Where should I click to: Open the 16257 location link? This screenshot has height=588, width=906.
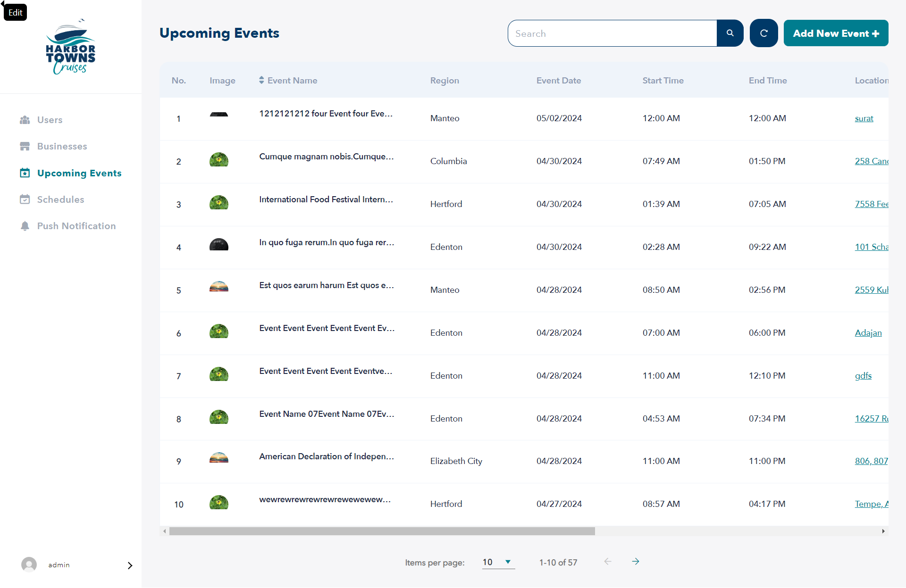click(x=872, y=419)
